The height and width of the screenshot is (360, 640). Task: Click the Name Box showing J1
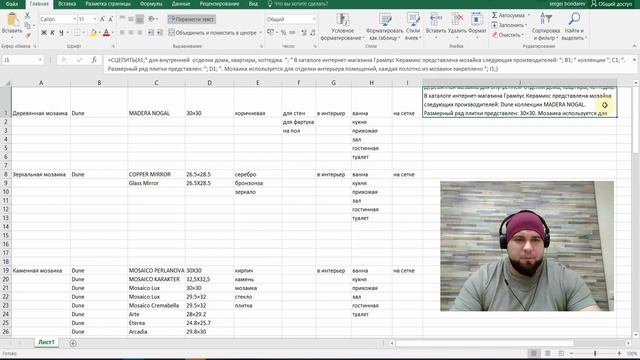(22, 60)
